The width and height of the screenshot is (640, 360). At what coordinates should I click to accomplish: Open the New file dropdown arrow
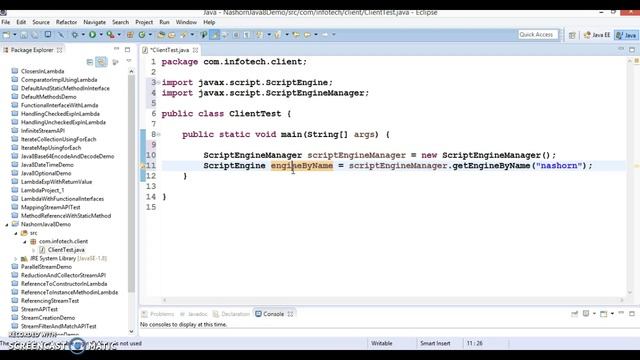tap(15, 35)
